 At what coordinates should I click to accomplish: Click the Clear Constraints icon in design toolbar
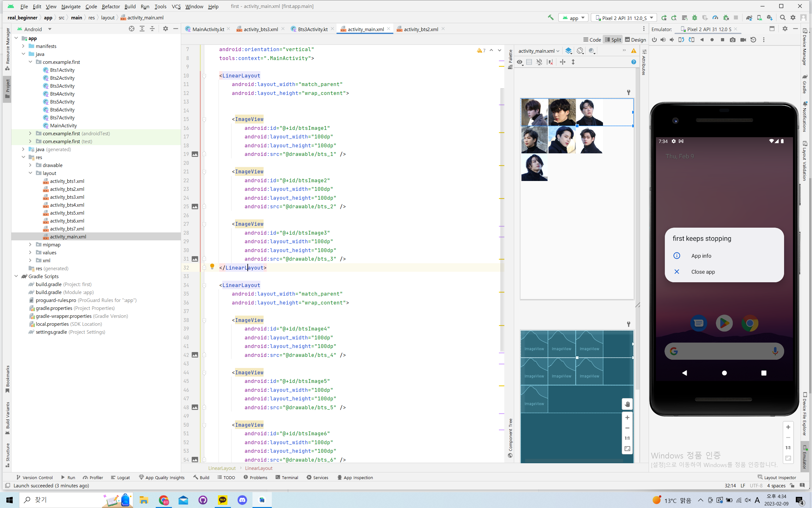550,62
